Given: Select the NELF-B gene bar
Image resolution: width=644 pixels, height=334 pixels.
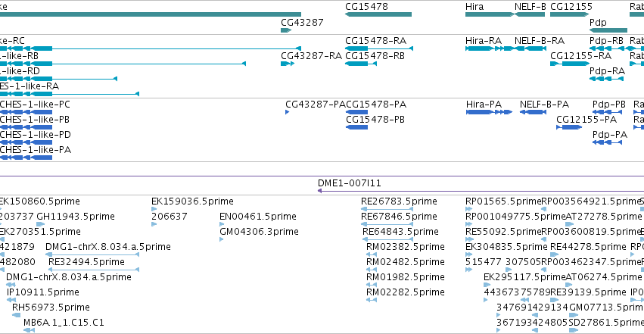Looking at the screenshot, I should pos(530,14).
